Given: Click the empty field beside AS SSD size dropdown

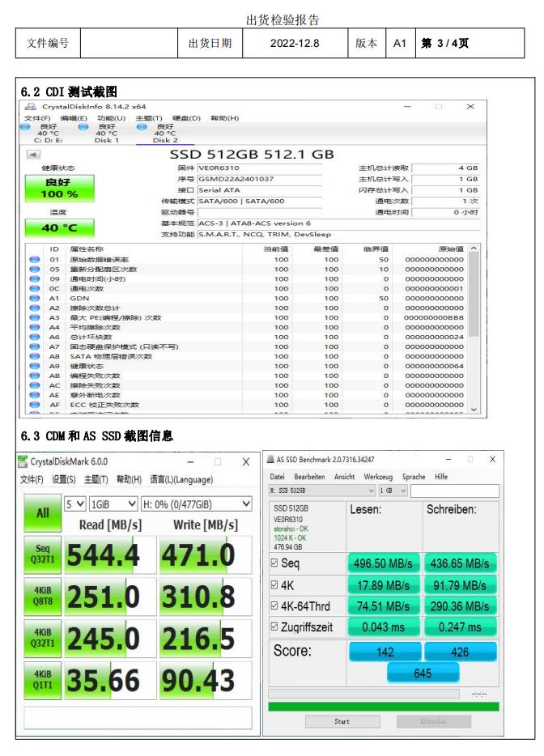Looking at the screenshot, I should pyautogui.click(x=454, y=491).
